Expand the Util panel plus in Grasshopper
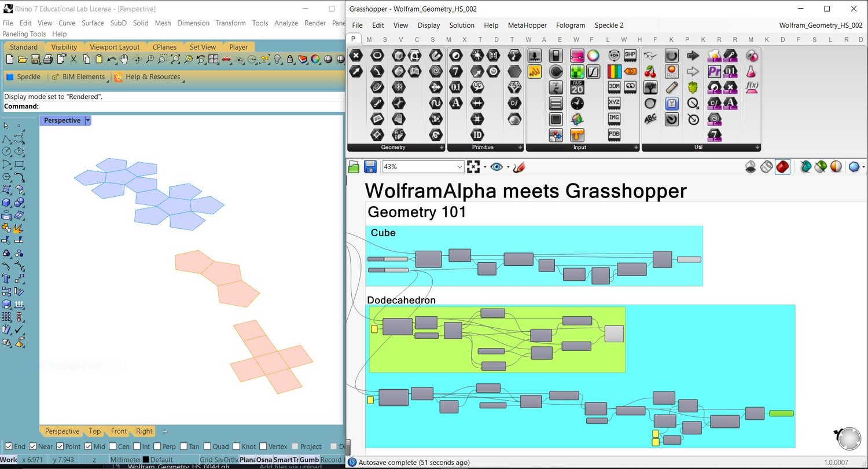This screenshot has height=469, width=868. [x=757, y=148]
